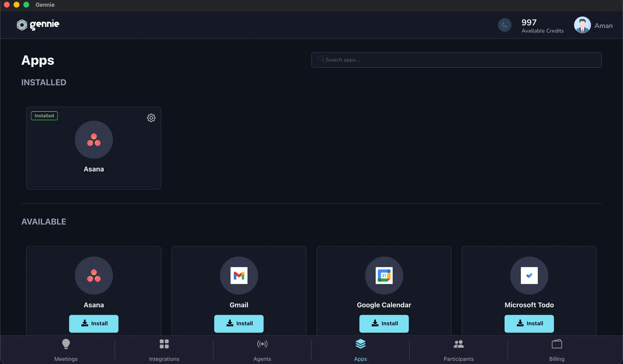Toggle dark mode moon icon
Screen dimensions: 623x364
point(504,25)
